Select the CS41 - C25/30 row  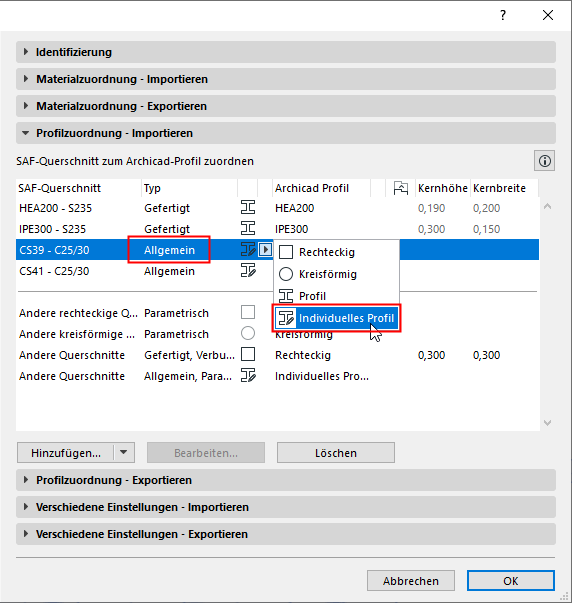point(277,271)
